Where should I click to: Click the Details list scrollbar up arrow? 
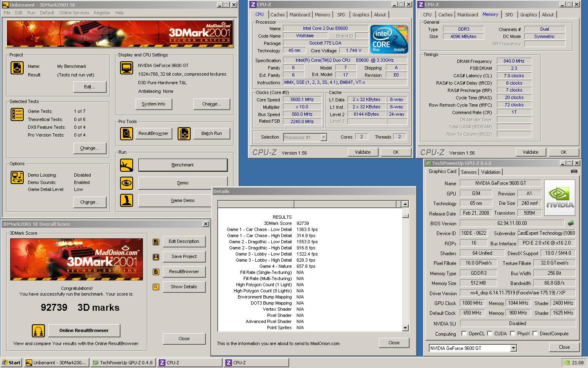pos(405,204)
